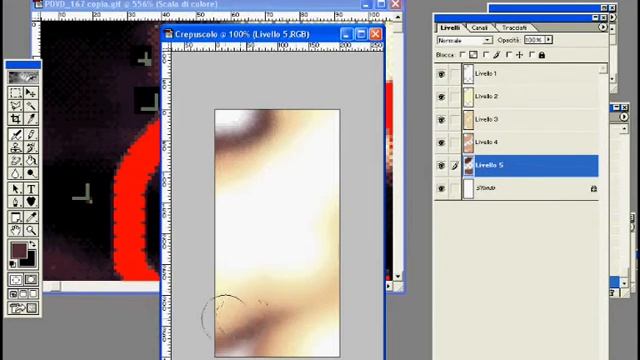Select the Slice tool

pos(31,119)
